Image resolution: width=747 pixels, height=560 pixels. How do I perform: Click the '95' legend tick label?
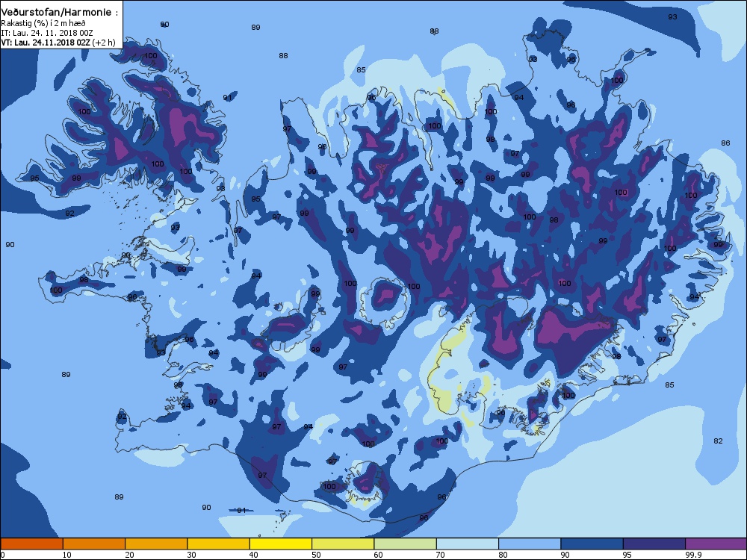pyautogui.click(x=628, y=555)
